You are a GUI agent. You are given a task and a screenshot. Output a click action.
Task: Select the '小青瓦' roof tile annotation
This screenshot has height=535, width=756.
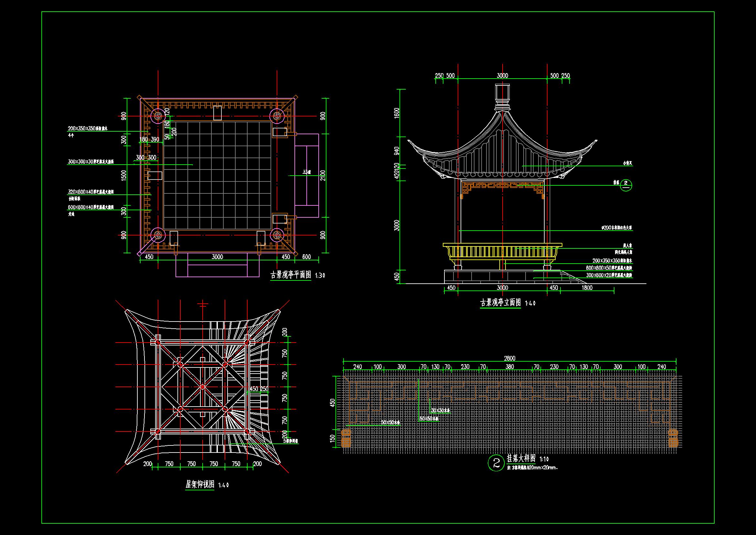[628, 163]
